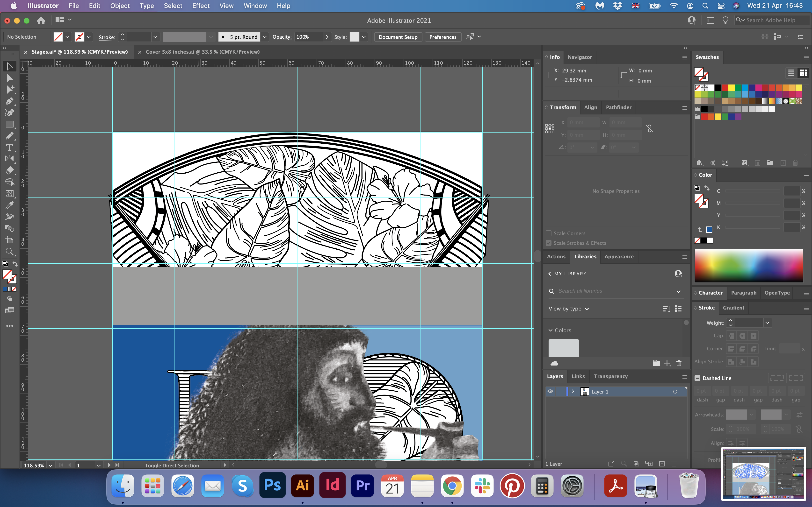Screen dimensions: 812x507
Task: Click the Home icon in the toolbar
Action: (41, 21)
